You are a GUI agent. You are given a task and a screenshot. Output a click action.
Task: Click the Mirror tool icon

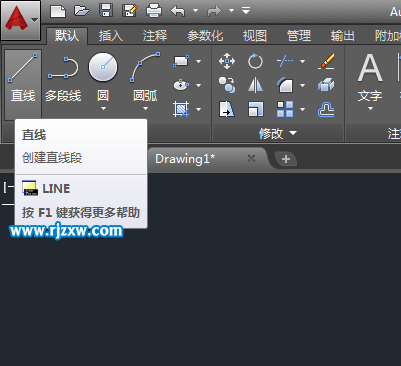pyautogui.click(x=255, y=85)
